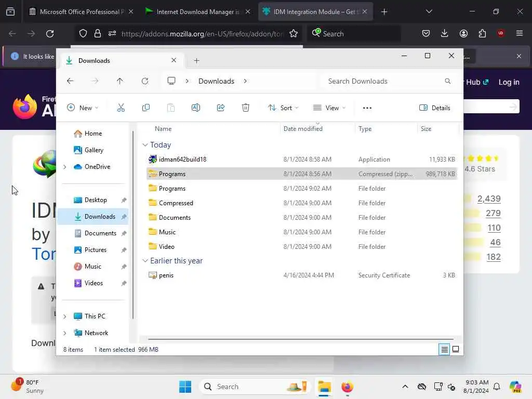Show hidden system tray icons chevron

click(x=405, y=387)
